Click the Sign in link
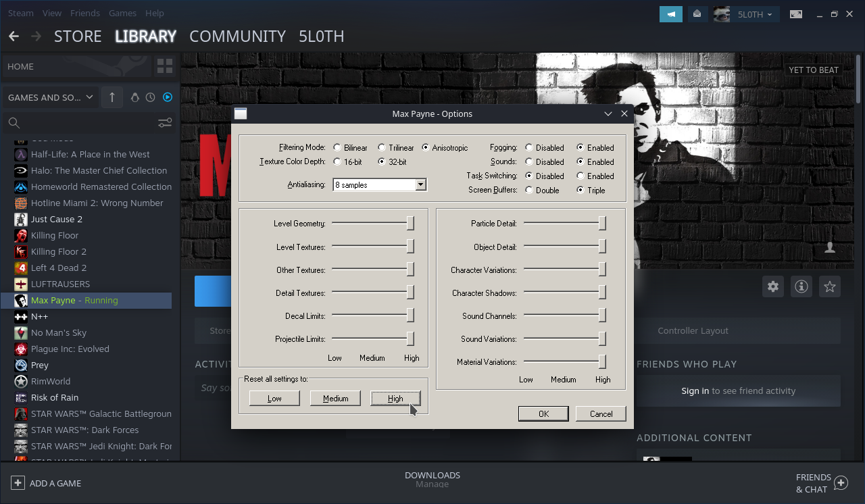865x504 pixels. pos(695,390)
